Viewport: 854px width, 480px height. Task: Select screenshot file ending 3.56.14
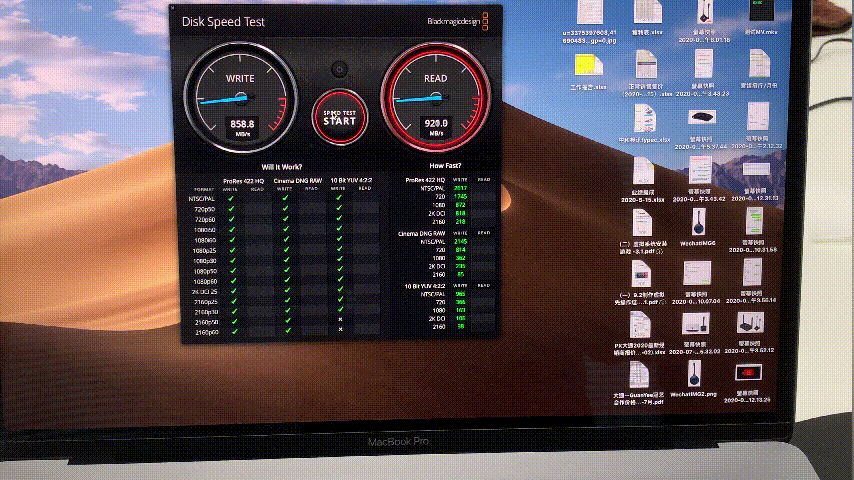[x=752, y=281]
